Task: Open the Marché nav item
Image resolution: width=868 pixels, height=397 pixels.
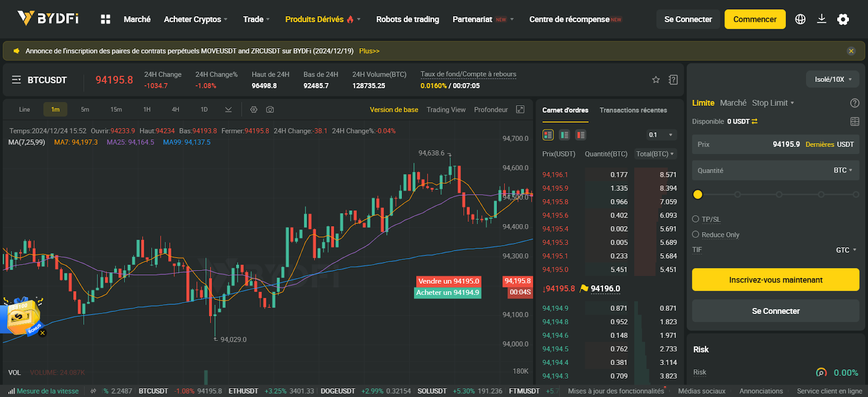Action: pyautogui.click(x=137, y=20)
